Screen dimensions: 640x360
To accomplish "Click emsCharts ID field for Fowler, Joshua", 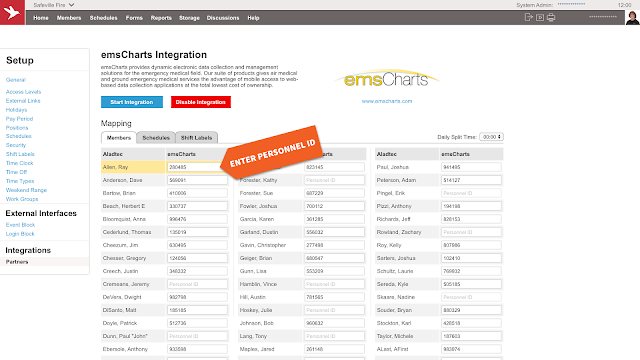I will tap(334, 206).
